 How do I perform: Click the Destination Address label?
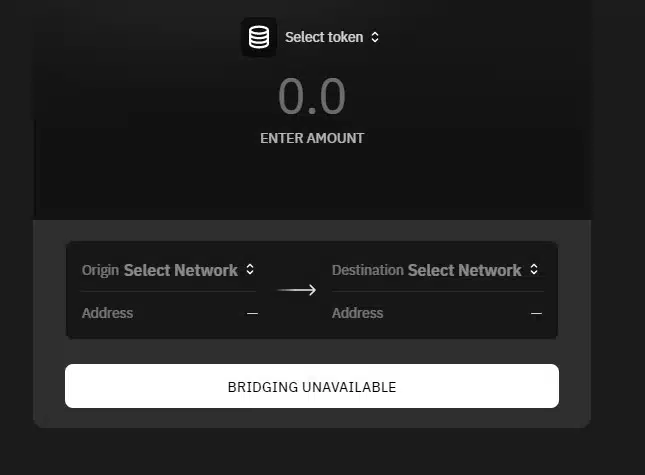pyautogui.click(x=357, y=313)
